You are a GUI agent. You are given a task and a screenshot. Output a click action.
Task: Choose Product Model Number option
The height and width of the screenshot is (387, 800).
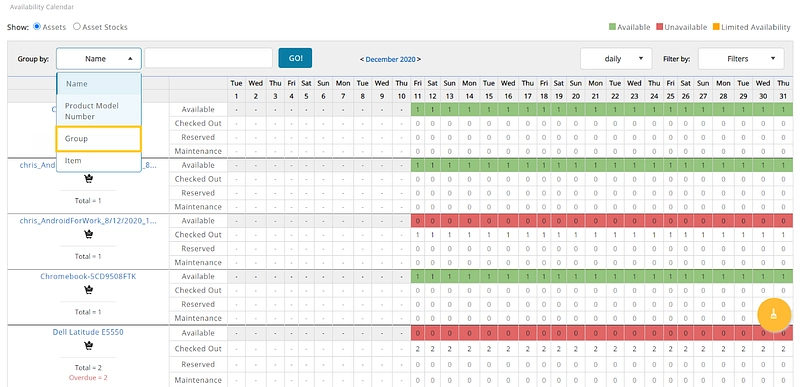(x=98, y=111)
